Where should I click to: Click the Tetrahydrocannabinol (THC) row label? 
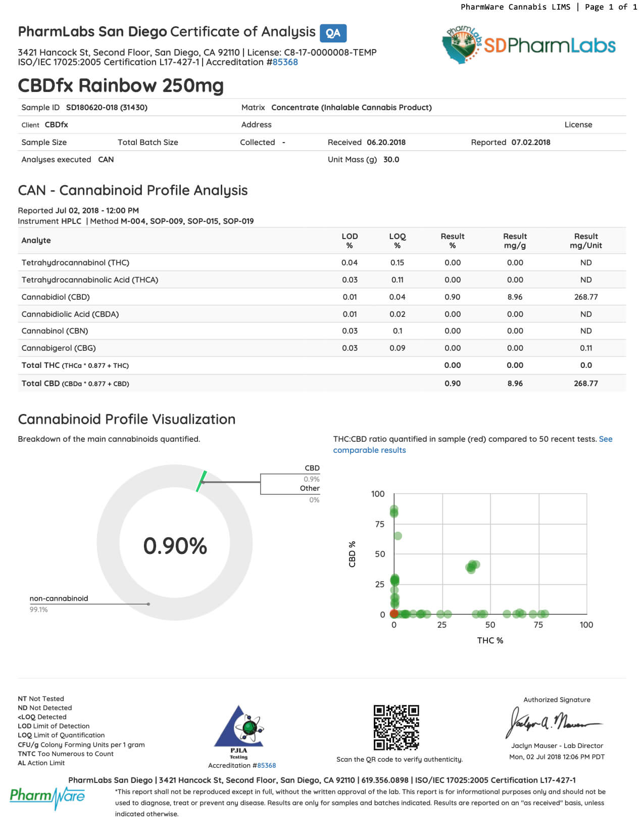(75, 262)
